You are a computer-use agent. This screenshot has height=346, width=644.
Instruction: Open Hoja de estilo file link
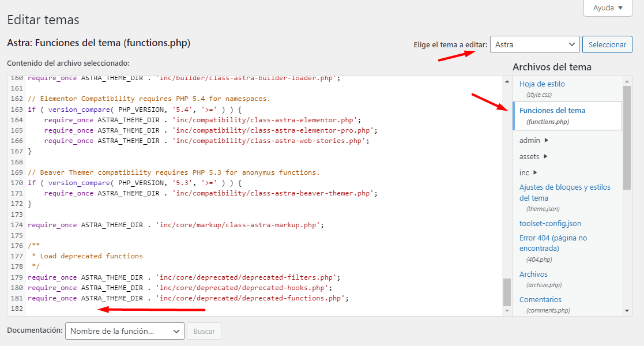[x=542, y=84]
